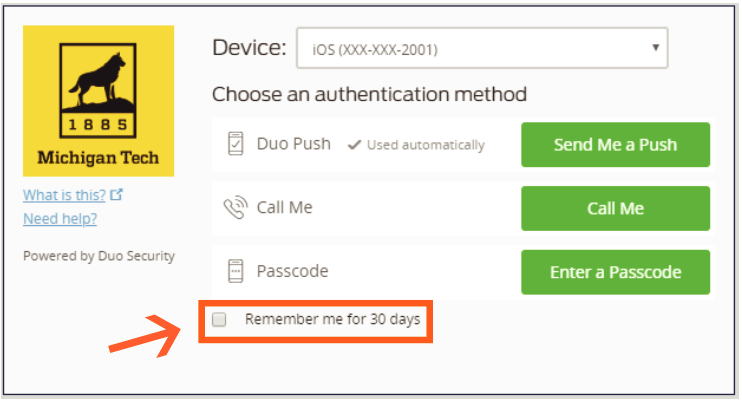This screenshot has width=742, height=401.
Task: Select the Duo Push method label
Action: (x=293, y=144)
